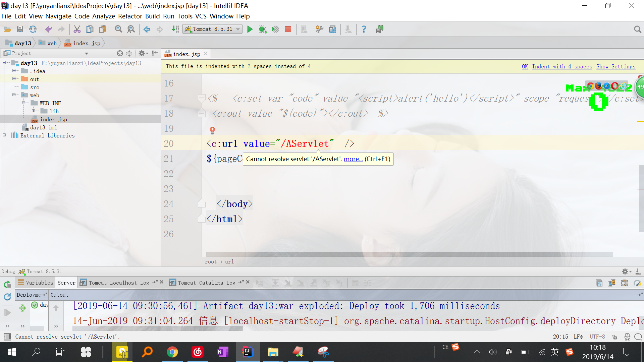
Task: Open Settings wrench icon in toolbar
Action: coord(320,29)
